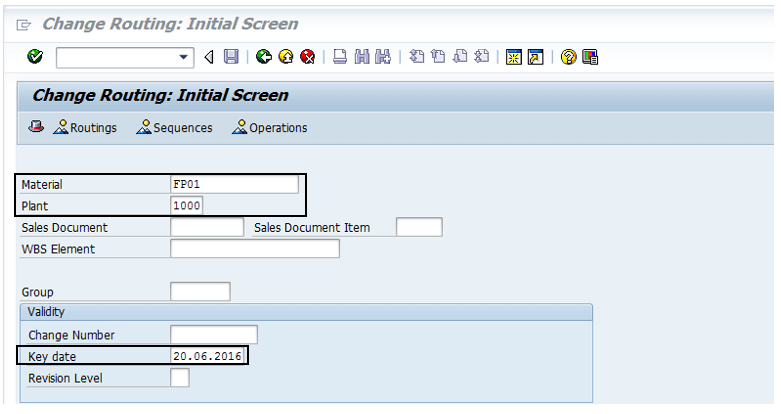781x414 pixels.
Task: Open Help with the yellow question mark icon
Action: [568, 57]
